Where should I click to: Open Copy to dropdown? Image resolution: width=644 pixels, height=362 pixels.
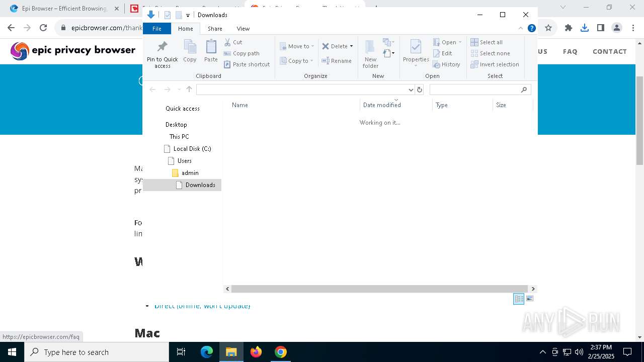[297, 61]
